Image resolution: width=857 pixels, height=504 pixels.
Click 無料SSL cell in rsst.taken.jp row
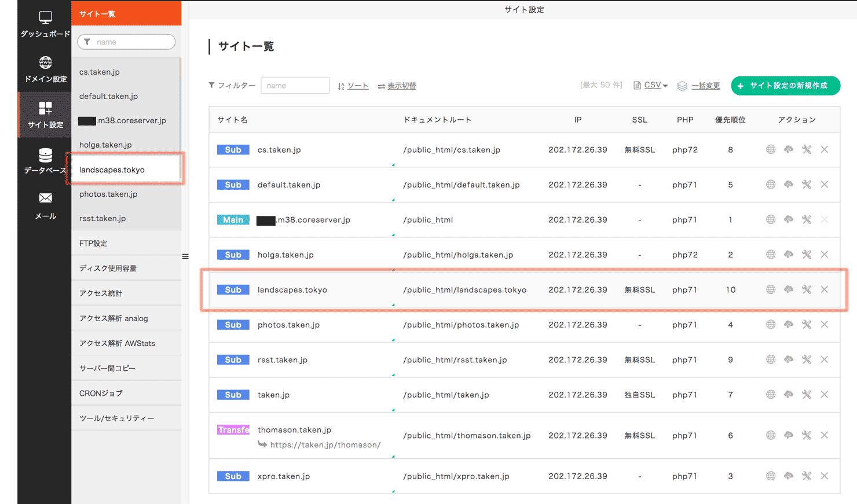tap(639, 359)
